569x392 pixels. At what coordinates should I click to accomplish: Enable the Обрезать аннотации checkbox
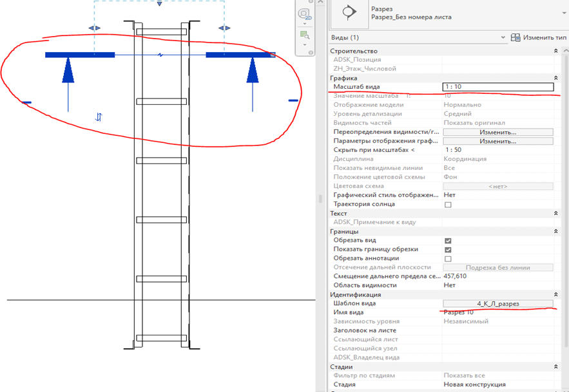(448, 259)
